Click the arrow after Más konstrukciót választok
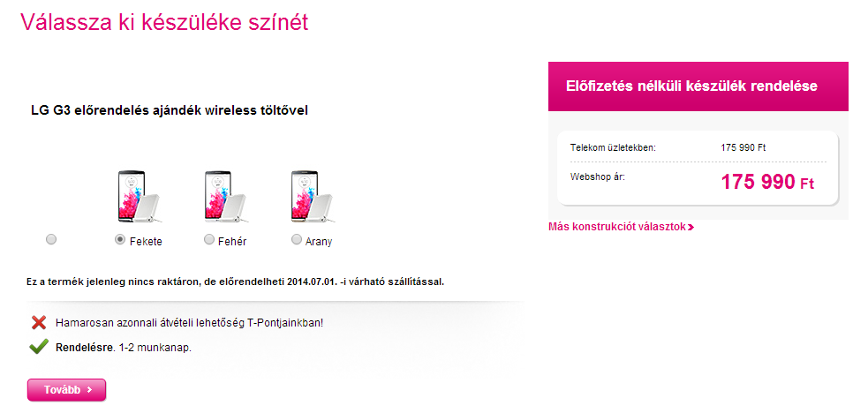868x413 pixels. (691, 227)
